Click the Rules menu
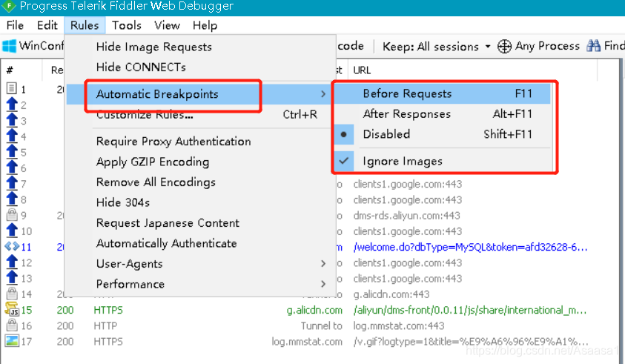This screenshot has height=364, width=625. pos(85,25)
